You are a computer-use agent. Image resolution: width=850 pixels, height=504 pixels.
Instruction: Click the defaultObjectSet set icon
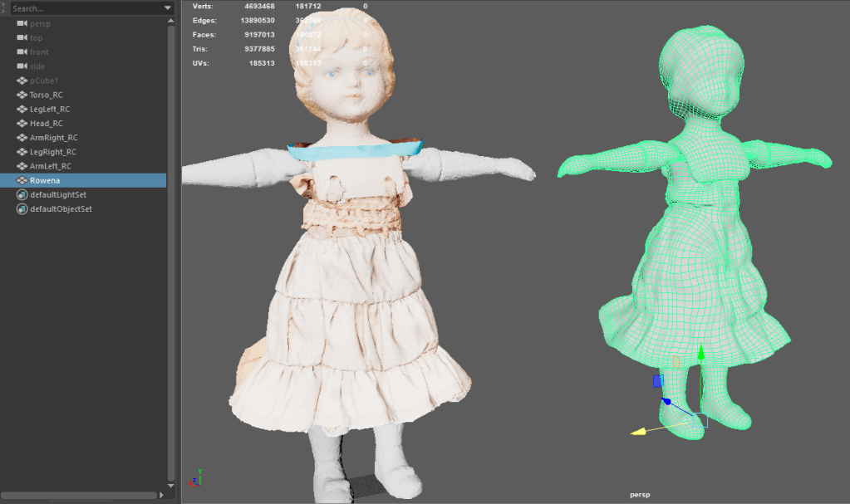tap(22, 208)
